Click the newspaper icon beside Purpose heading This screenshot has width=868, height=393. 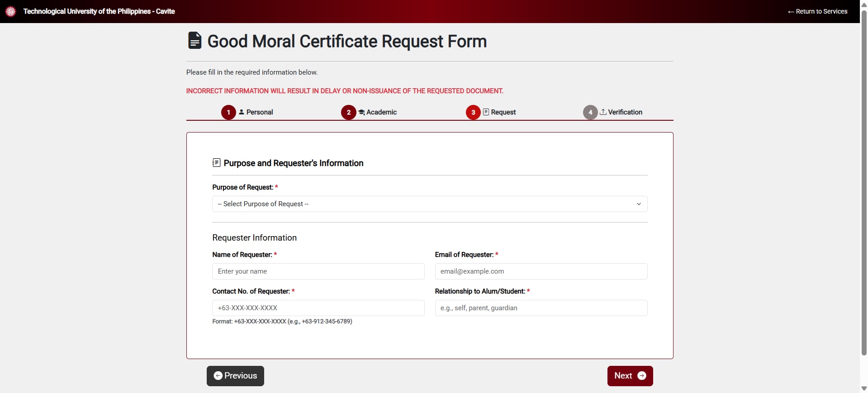[x=216, y=163]
